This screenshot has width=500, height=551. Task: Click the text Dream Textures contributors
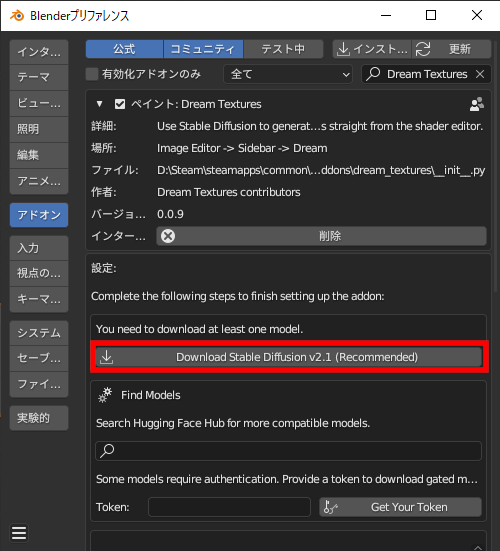(228, 192)
